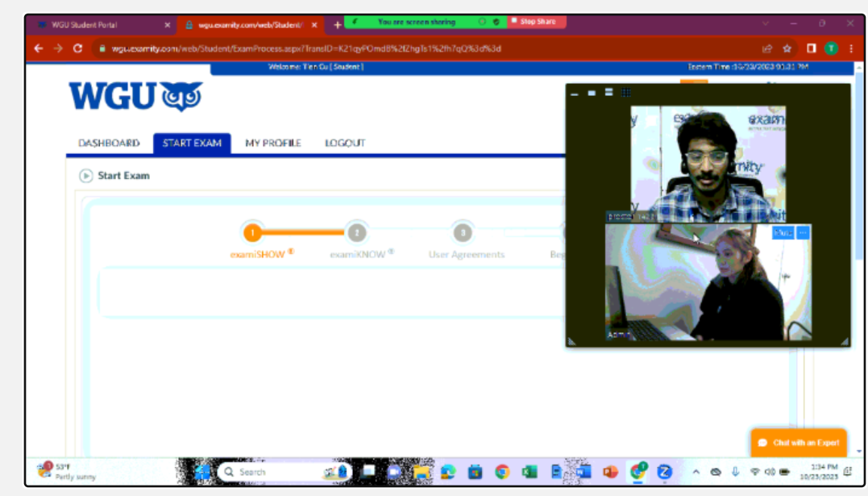Open MY PROFILE page

click(273, 143)
